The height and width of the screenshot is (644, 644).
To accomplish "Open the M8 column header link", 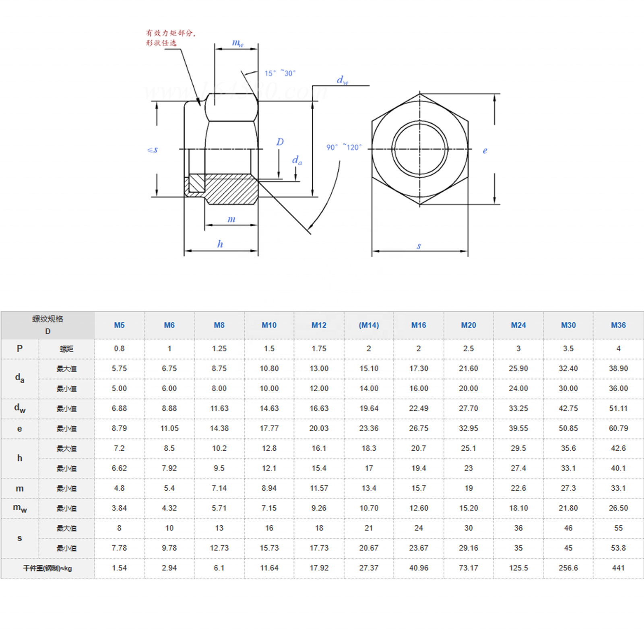I will [x=219, y=325].
